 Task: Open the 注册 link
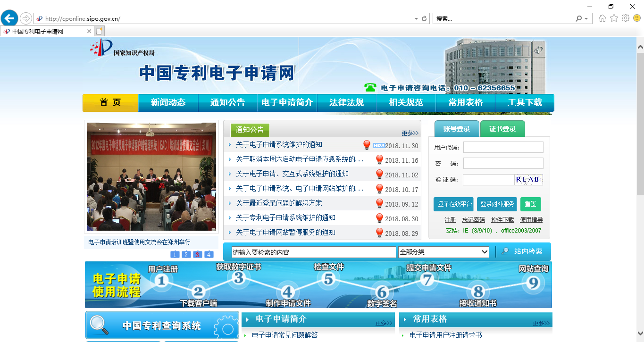tap(450, 220)
